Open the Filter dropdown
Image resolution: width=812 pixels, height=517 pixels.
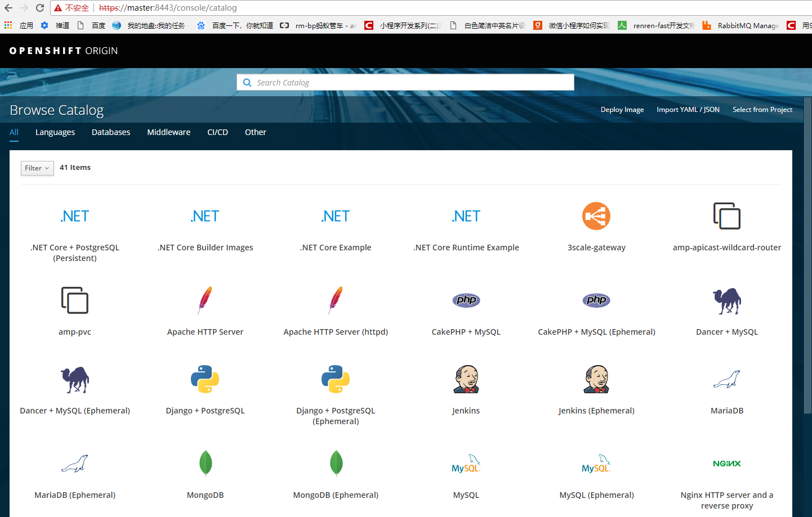(x=37, y=168)
